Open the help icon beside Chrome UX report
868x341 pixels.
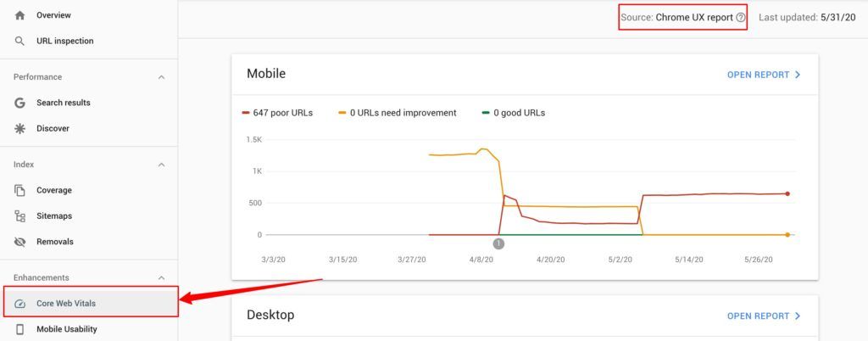[741, 17]
